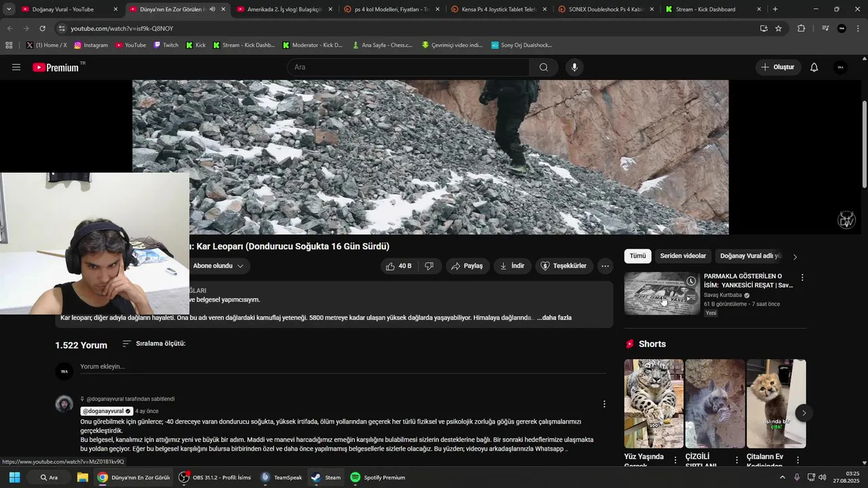This screenshot has width=868, height=488.
Task: Expand description with ...daha fazla
Action: 555,317
